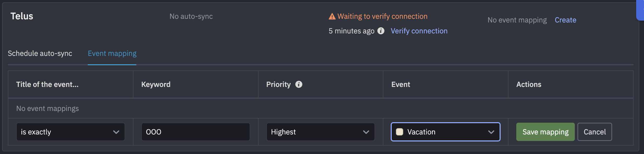Image resolution: width=644 pixels, height=154 pixels.
Task: Click the Telus connection name
Action: pos(22,16)
